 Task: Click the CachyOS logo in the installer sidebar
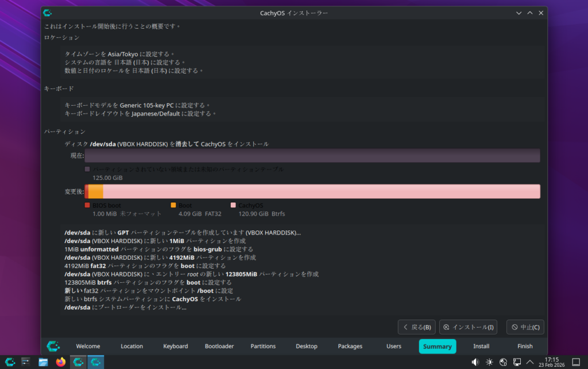point(53,346)
